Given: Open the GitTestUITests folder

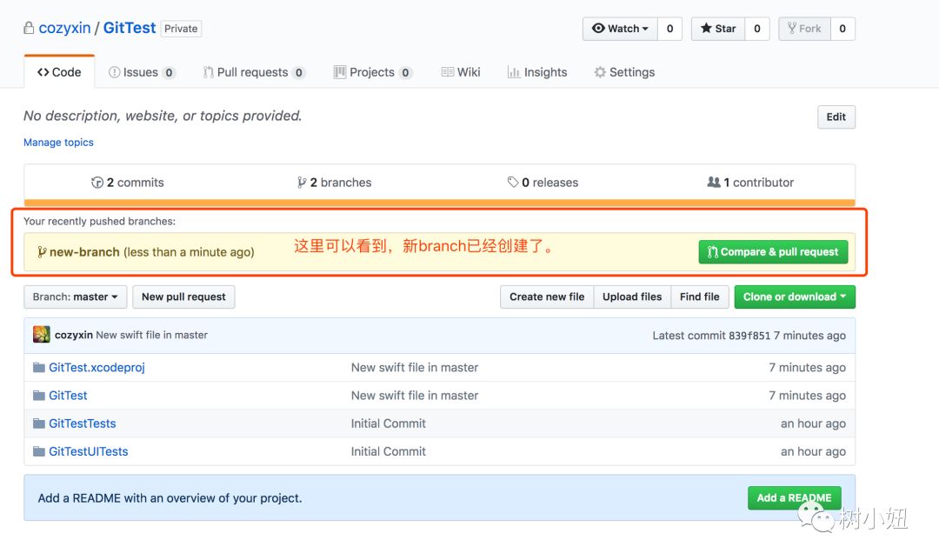Looking at the screenshot, I should pos(89,451).
